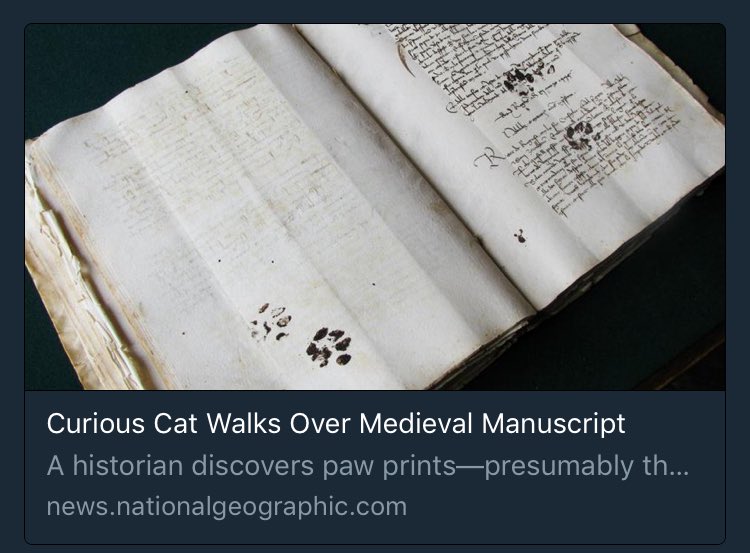Click the headline "Curious Cat Walks Over Medieval Manuscript"
Image resolution: width=750 pixels, height=553 pixels.
(336, 423)
